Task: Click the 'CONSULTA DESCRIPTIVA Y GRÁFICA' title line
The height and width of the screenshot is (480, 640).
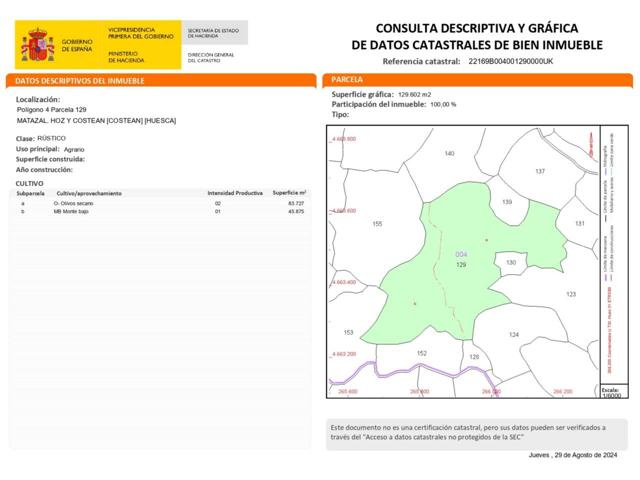Action: click(477, 28)
